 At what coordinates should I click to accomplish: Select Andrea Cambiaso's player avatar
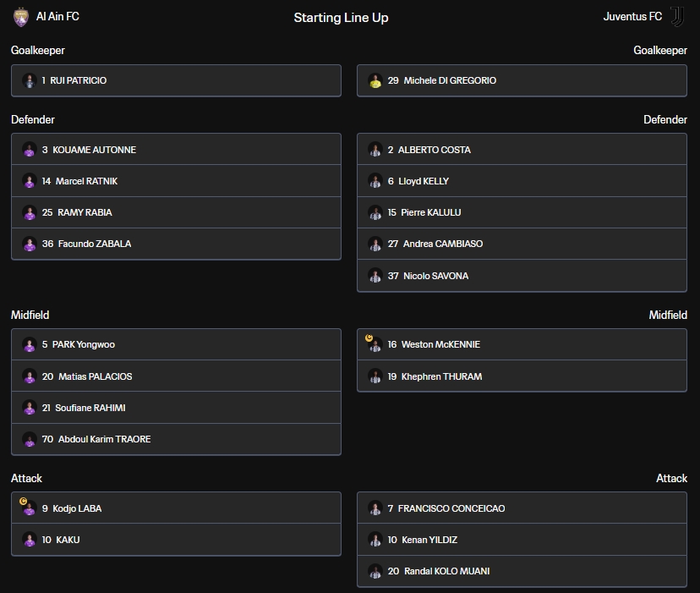tap(375, 244)
